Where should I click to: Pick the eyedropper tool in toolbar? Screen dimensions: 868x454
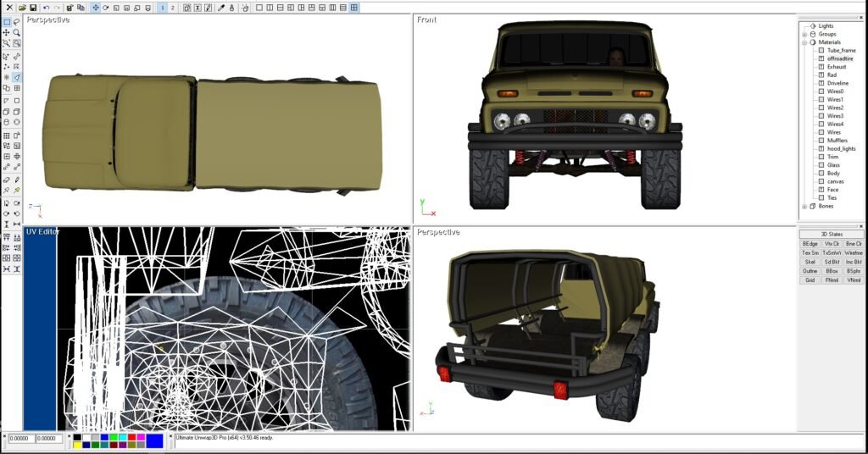coord(221,8)
